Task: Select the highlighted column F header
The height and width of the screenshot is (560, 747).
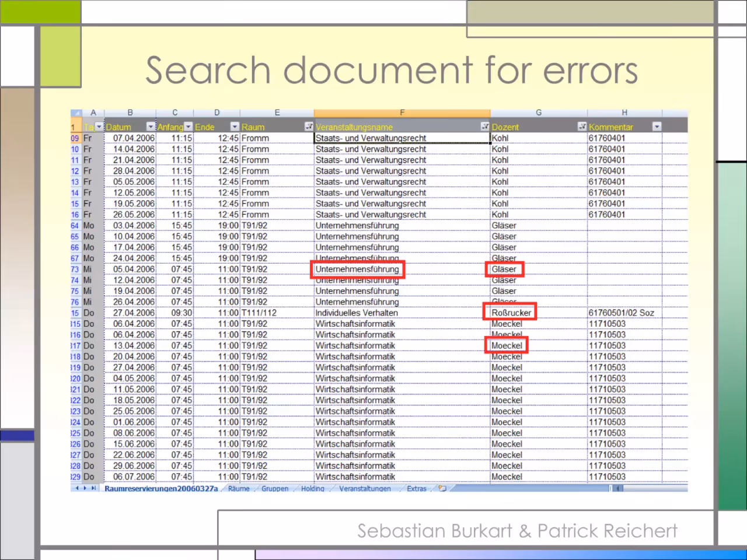Action: (402, 113)
